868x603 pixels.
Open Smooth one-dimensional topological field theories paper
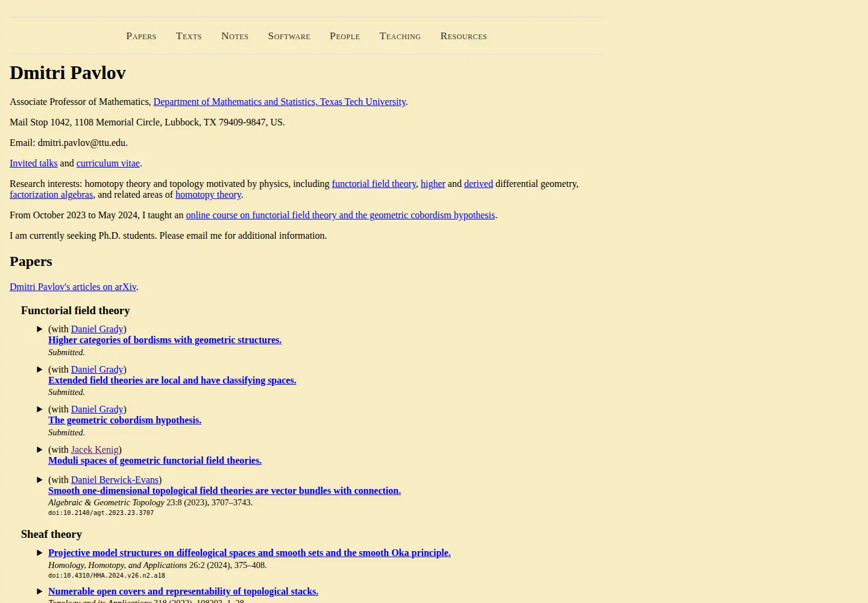[225, 491]
